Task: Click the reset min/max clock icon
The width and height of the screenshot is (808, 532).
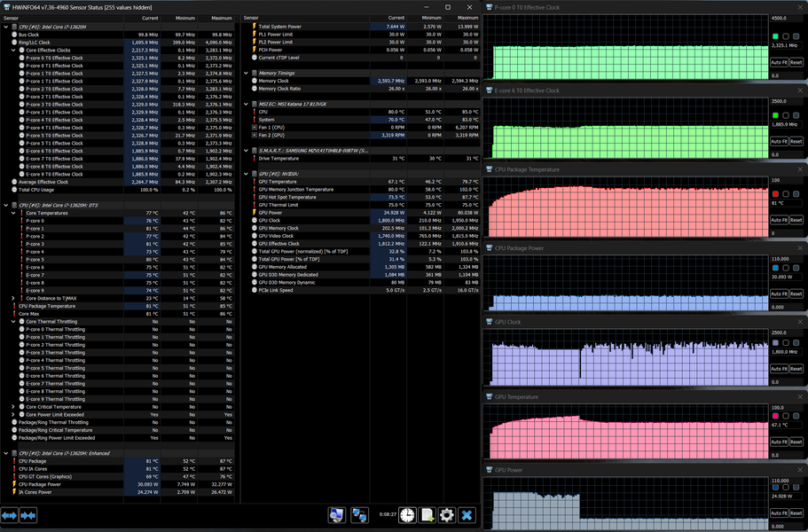Action: click(406, 515)
